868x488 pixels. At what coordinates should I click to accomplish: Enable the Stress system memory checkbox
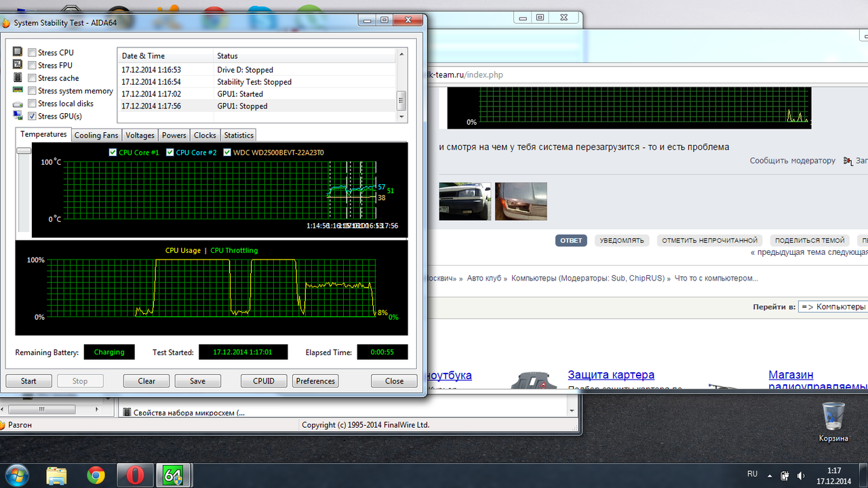[x=32, y=91]
